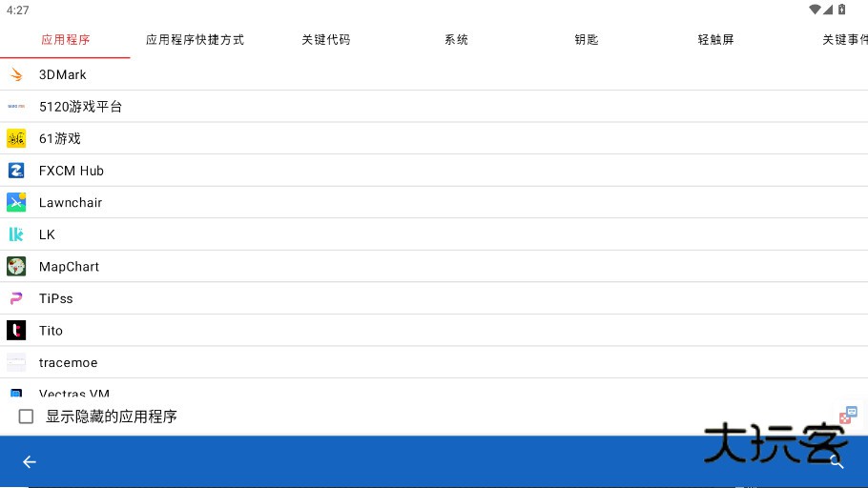Open the 钥匙 tab
The width and height of the screenshot is (868, 488).
(x=587, y=40)
